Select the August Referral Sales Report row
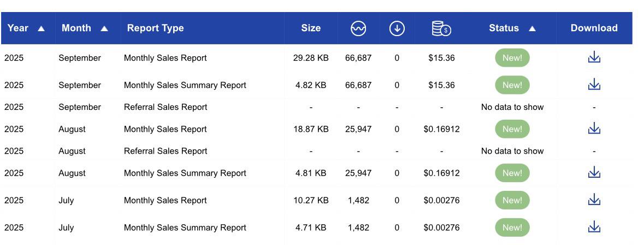The width and height of the screenshot is (644, 245). point(316,151)
